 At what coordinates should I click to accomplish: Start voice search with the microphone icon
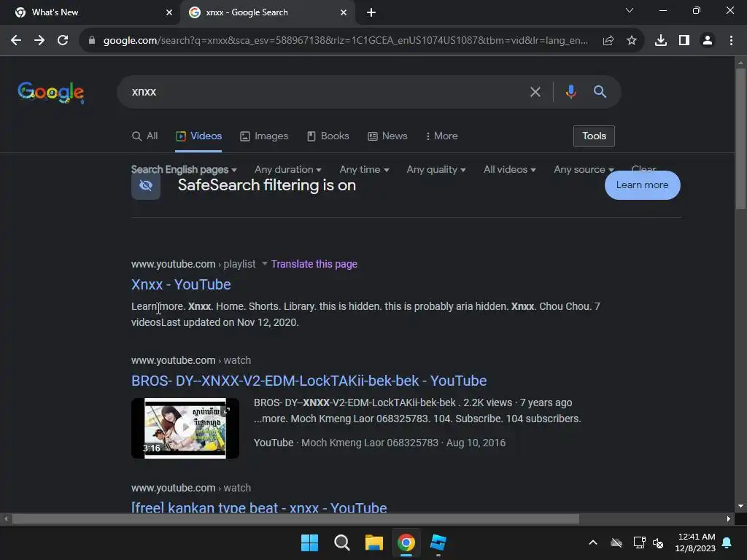point(570,91)
